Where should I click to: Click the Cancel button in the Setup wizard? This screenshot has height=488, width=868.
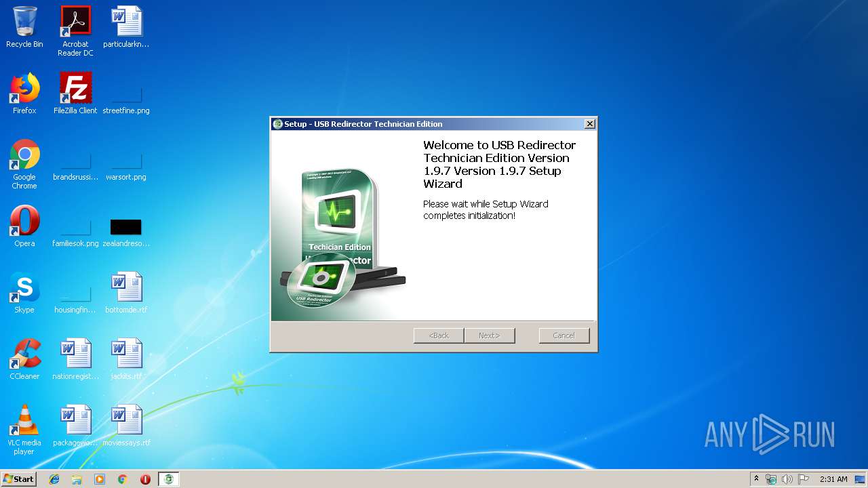click(x=564, y=335)
